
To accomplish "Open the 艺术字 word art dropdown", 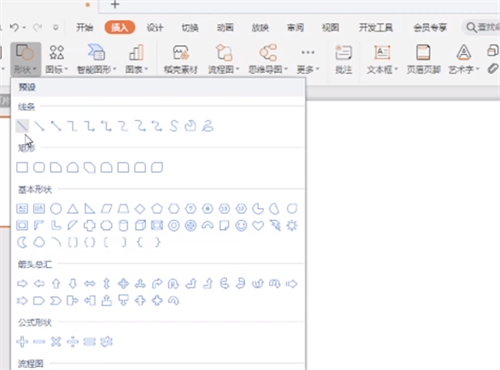I will (x=463, y=59).
